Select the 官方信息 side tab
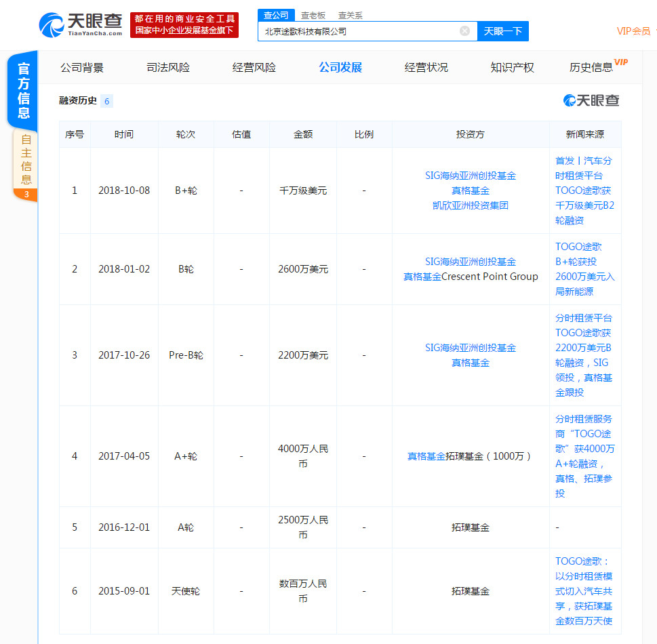 click(x=24, y=92)
